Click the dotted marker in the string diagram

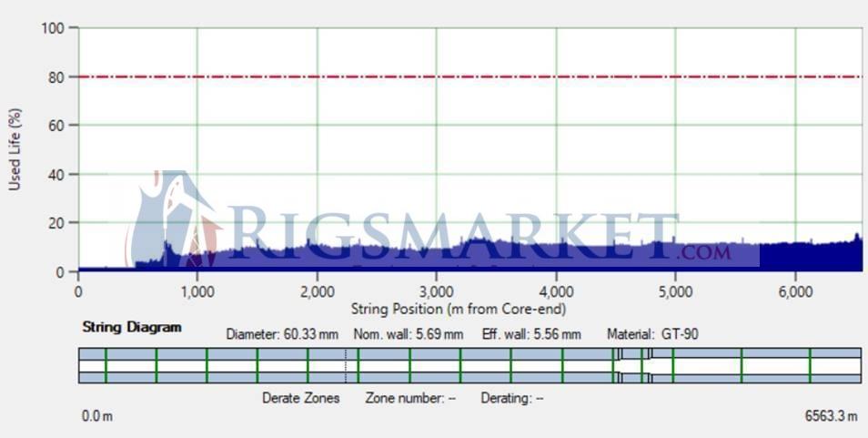click(x=346, y=365)
